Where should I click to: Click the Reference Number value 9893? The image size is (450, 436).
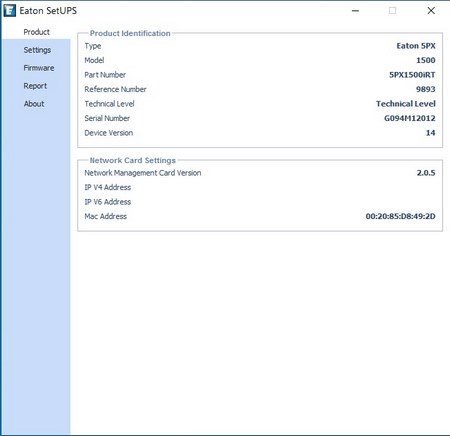pos(426,89)
